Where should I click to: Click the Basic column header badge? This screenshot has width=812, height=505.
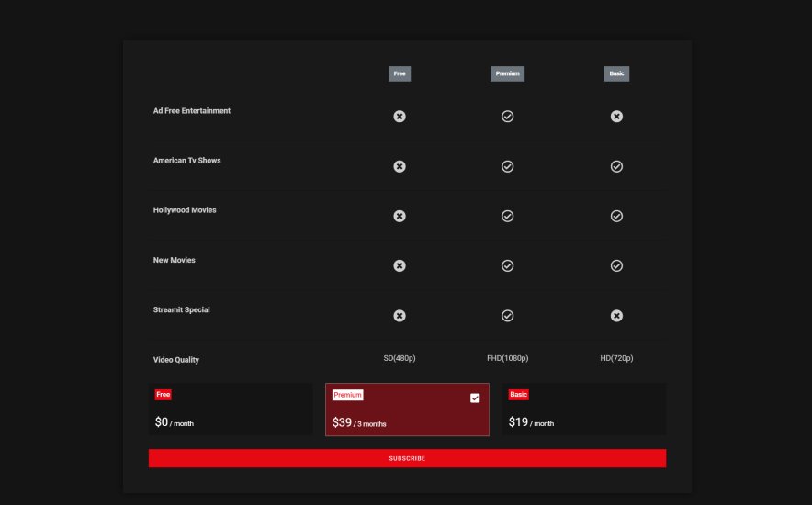coord(616,73)
